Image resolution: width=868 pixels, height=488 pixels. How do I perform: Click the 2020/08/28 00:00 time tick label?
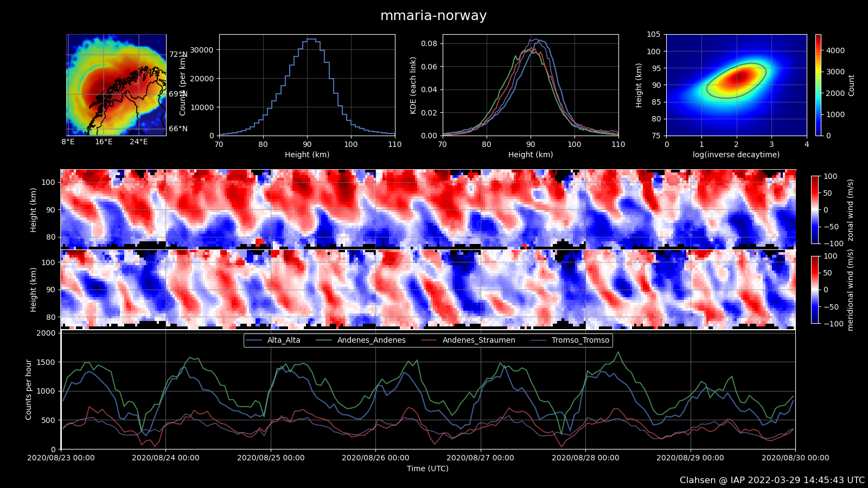585,458
